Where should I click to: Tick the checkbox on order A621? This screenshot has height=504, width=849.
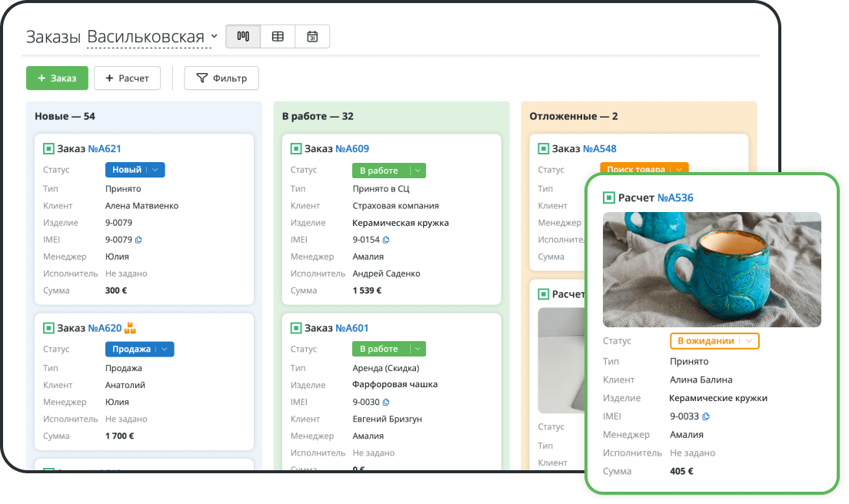(x=48, y=149)
